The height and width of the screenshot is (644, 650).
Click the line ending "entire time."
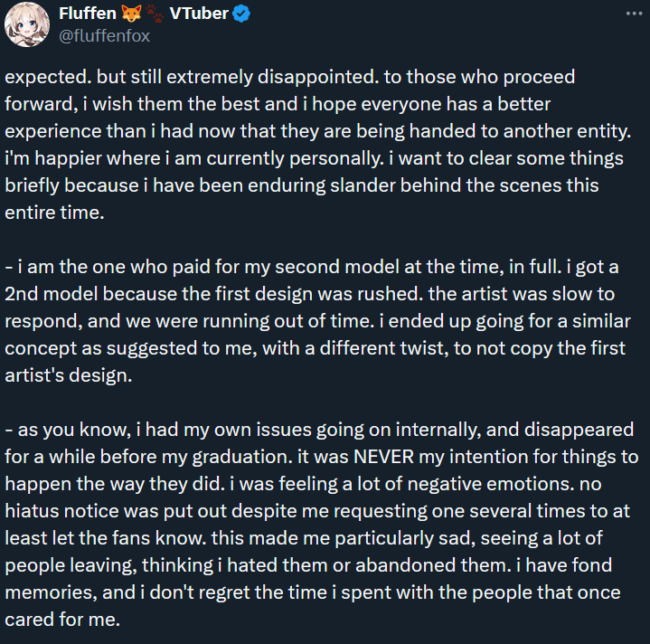pos(54,213)
